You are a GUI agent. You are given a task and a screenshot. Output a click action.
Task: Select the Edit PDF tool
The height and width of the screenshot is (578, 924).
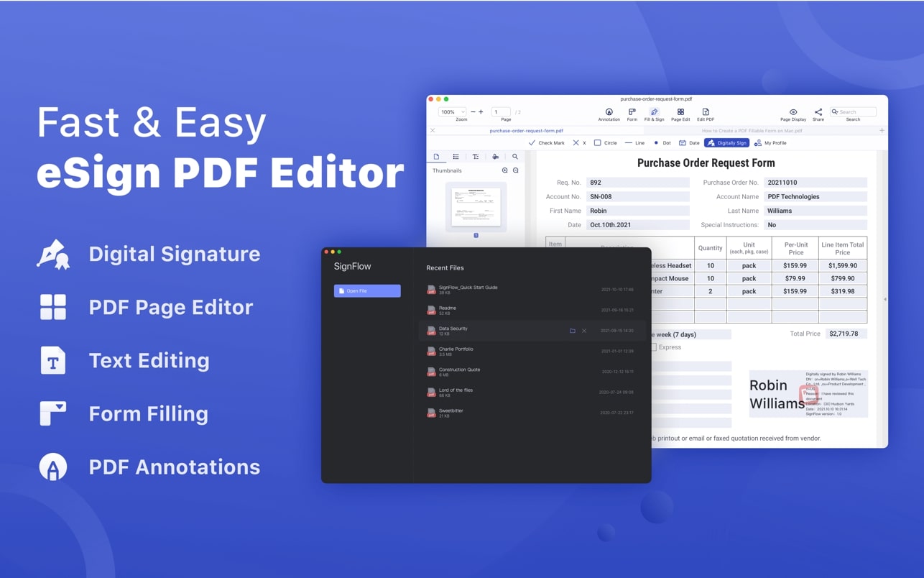click(705, 113)
